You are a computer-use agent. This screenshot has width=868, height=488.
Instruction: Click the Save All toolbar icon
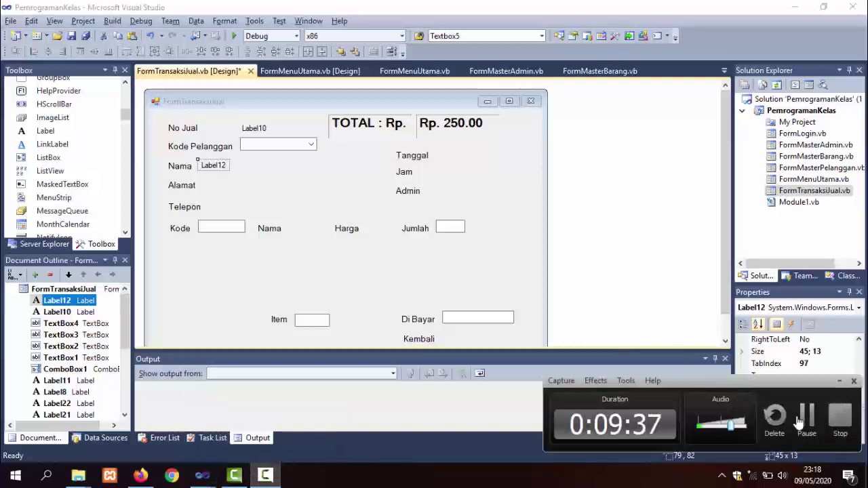tap(85, 36)
